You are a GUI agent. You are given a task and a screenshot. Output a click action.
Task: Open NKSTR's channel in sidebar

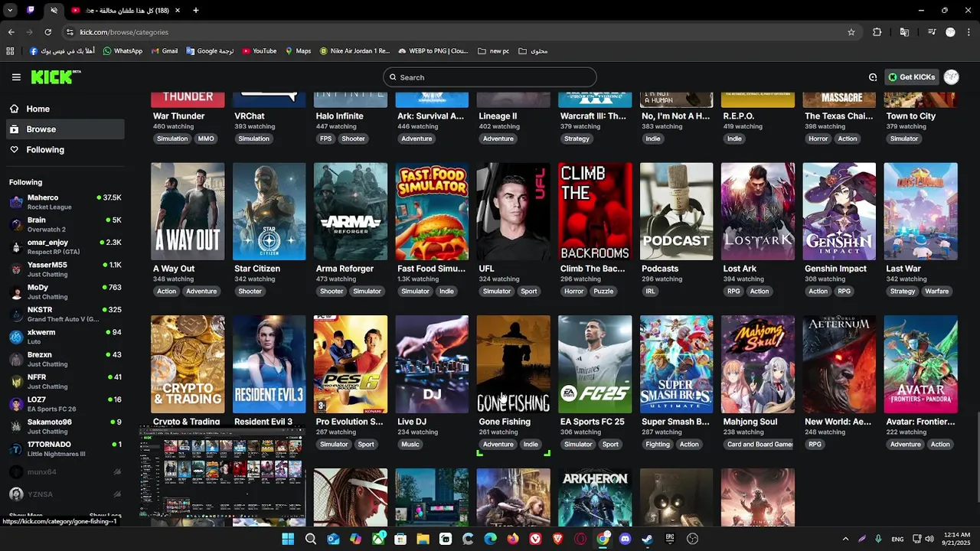pyautogui.click(x=64, y=315)
